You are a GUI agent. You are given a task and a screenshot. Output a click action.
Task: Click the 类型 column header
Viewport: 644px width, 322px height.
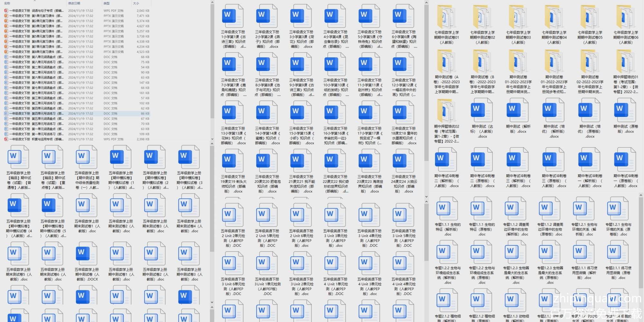click(x=107, y=3)
